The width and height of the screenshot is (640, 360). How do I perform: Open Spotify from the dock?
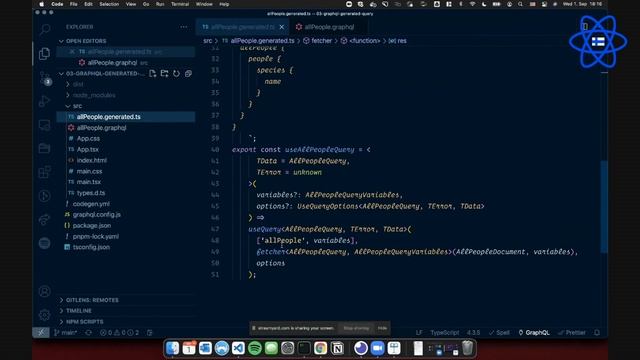(255, 348)
